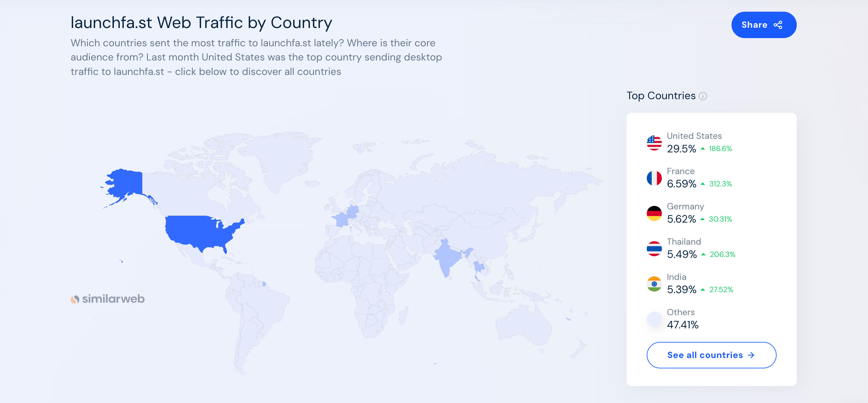Click the Germany country label
The width and height of the screenshot is (868, 403).
tap(685, 207)
